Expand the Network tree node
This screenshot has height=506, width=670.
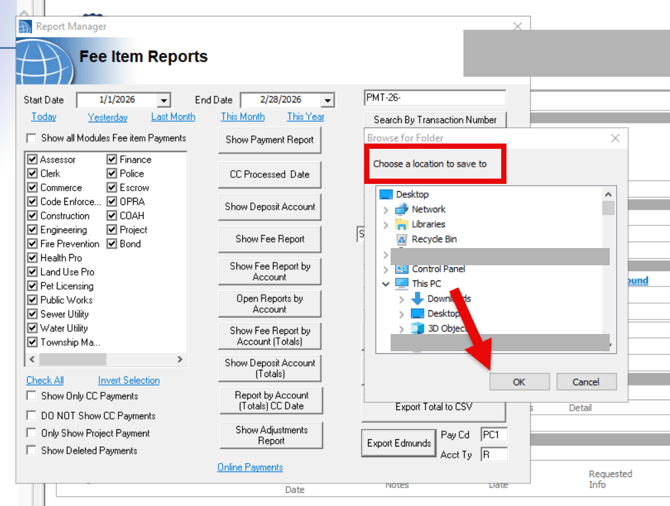click(x=386, y=209)
